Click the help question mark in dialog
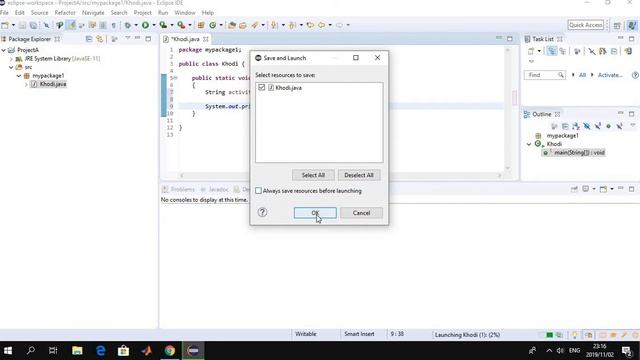This screenshot has height=360, width=640. [262, 212]
